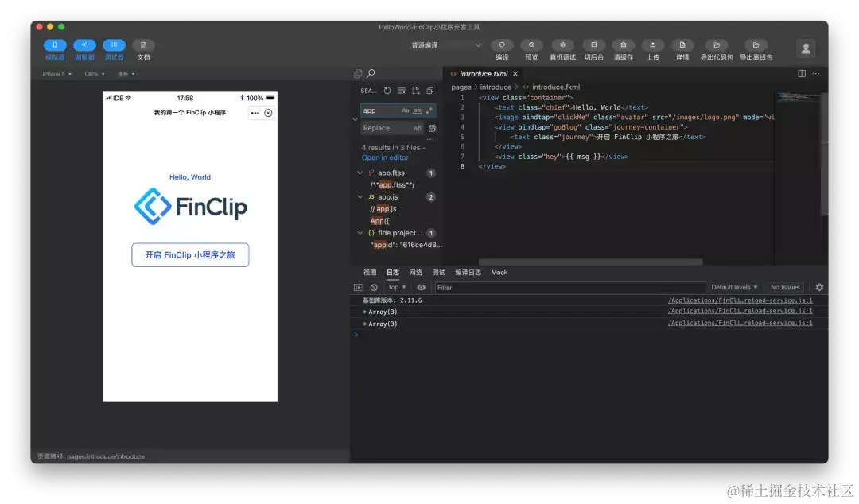
Task: Click the search magnifier icon in sidebar
Action: [x=371, y=73]
